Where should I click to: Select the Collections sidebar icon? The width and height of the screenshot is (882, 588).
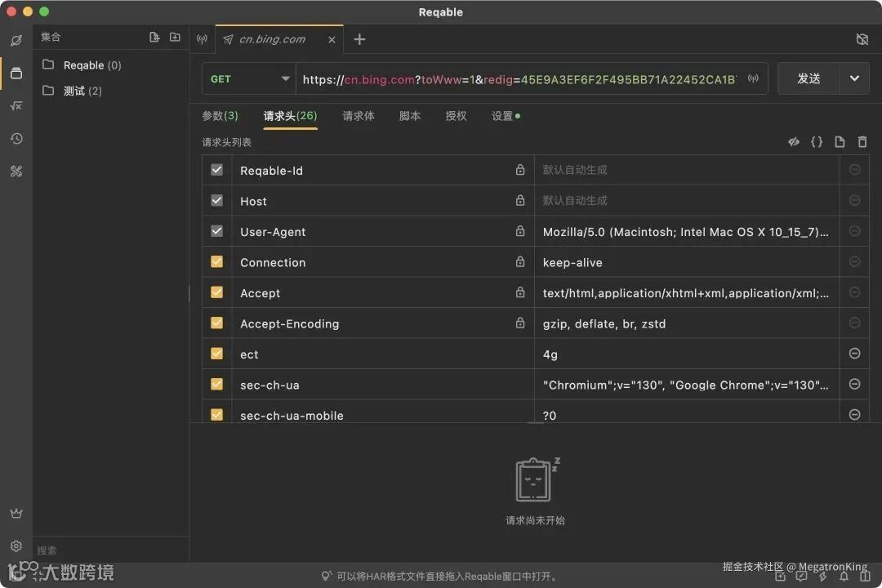16,73
